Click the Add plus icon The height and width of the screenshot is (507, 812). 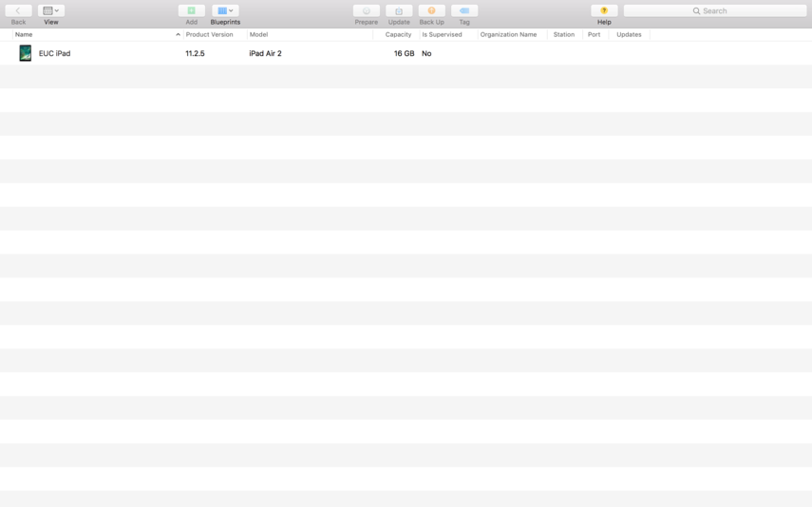point(191,10)
